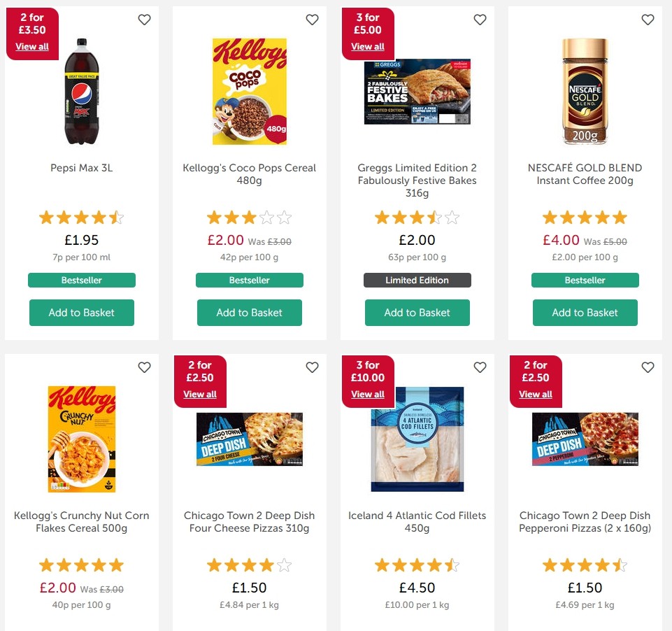The width and height of the screenshot is (672, 631).
Task: Tap heart on Kellogg's Crunchy Nut Corn Flakes
Action: tap(144, 367)
